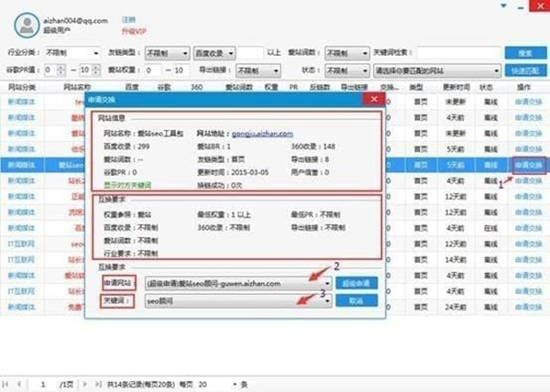Open the 关键词 dropdown showing seo顾问

pos(326,300)
